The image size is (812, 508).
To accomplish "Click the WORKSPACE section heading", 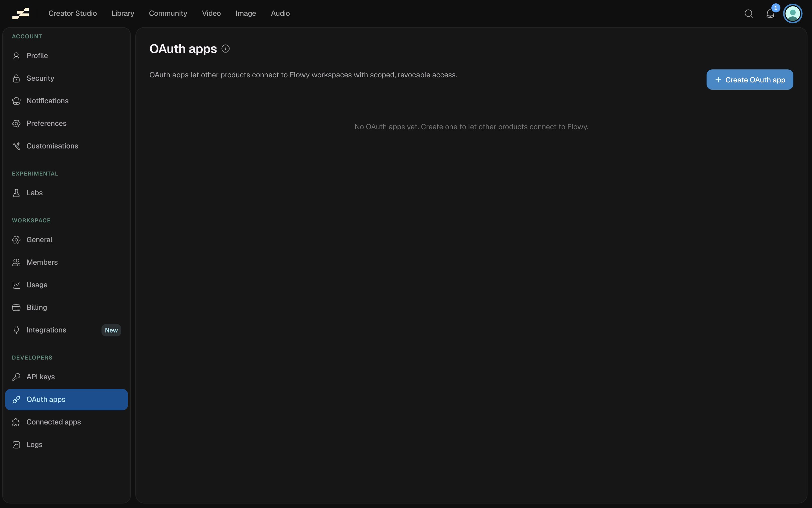I will (x=31, y=221).
